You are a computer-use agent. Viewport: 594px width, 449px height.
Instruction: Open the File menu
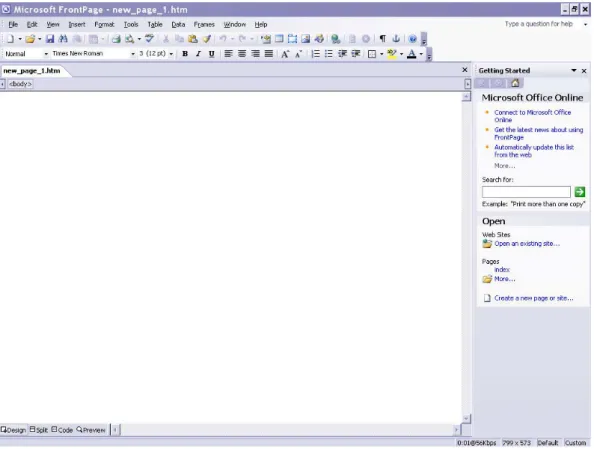coord(13,24)
